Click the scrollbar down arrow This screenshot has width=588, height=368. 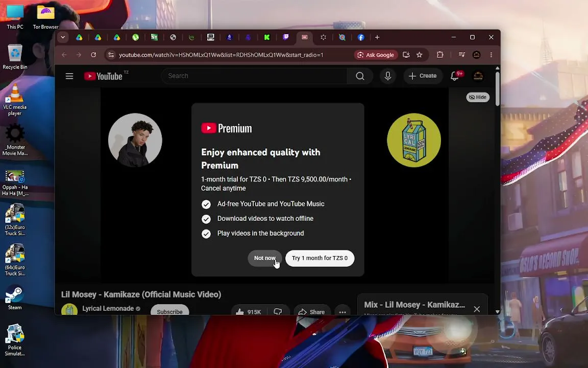tap(497, 312)
